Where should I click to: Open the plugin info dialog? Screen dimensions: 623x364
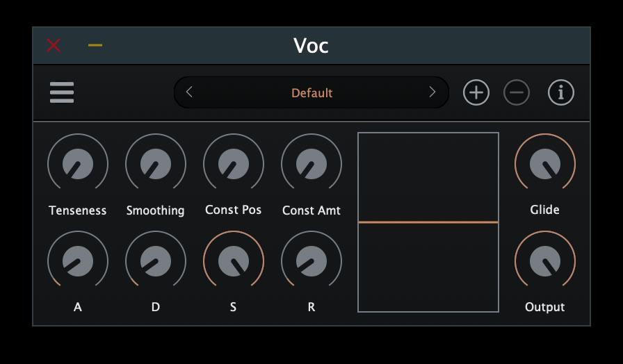click(x=561, y=92)
